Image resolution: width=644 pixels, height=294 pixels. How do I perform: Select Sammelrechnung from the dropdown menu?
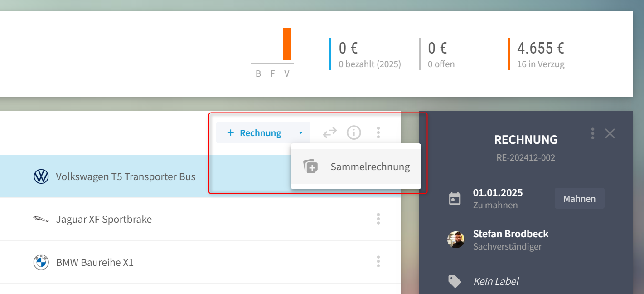pyautogui.click(x=356, y=167)
